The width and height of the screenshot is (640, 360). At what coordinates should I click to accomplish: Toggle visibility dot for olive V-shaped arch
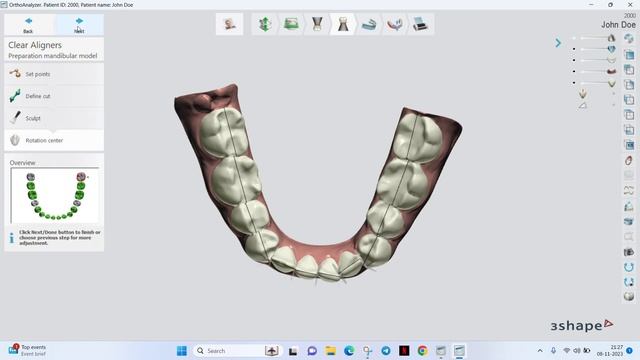click(x=574, y=83)
